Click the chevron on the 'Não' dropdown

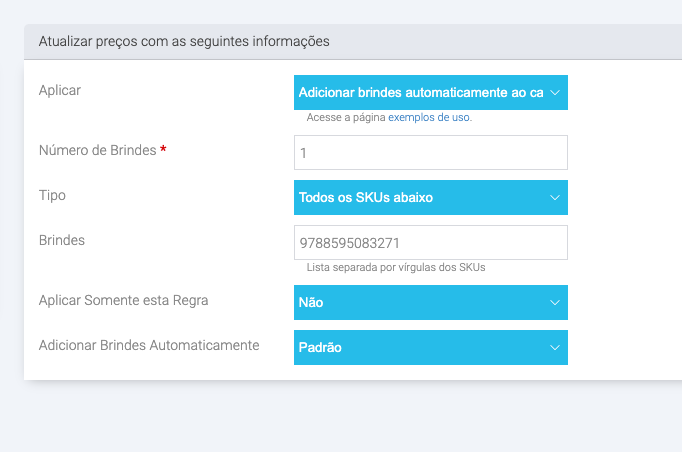(x=555, y=302)
